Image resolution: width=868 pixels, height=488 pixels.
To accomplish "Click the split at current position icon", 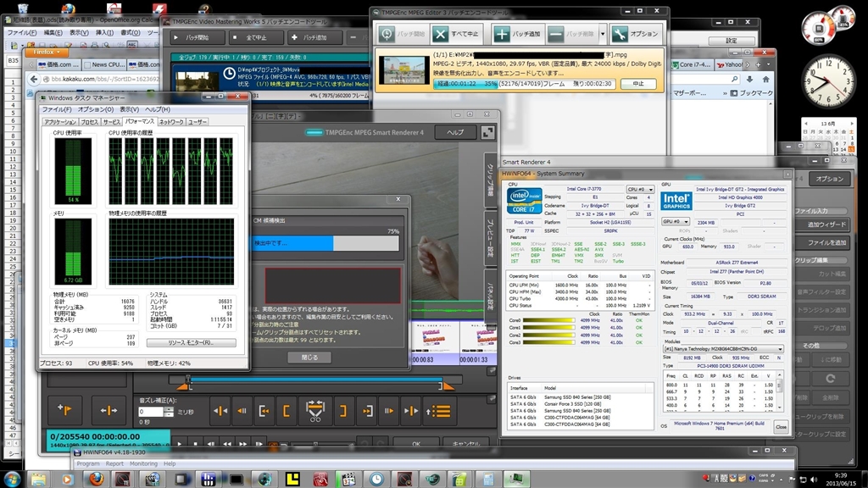I will [x=108, y=411].
